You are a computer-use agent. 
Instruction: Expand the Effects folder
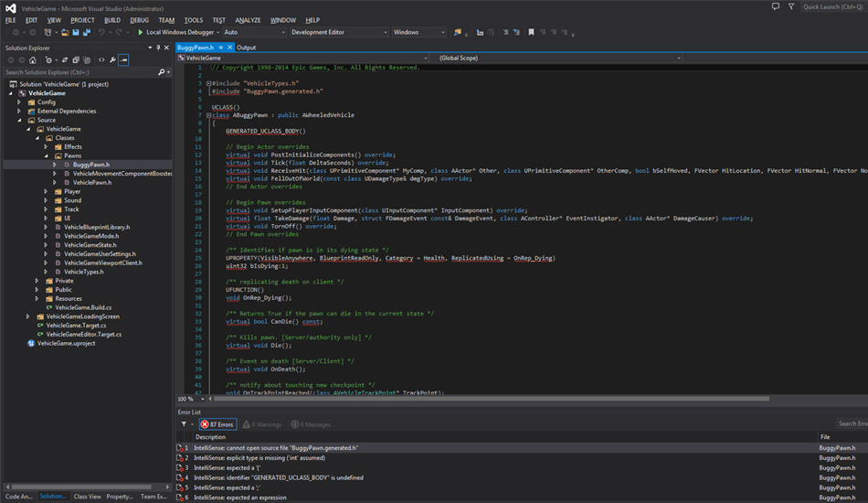46,147
